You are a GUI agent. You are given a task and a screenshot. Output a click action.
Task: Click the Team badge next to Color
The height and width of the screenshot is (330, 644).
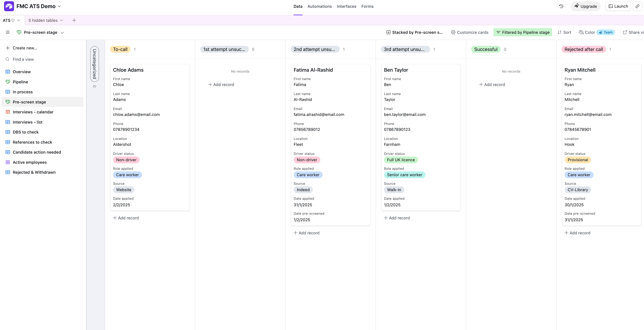point(606,32)
